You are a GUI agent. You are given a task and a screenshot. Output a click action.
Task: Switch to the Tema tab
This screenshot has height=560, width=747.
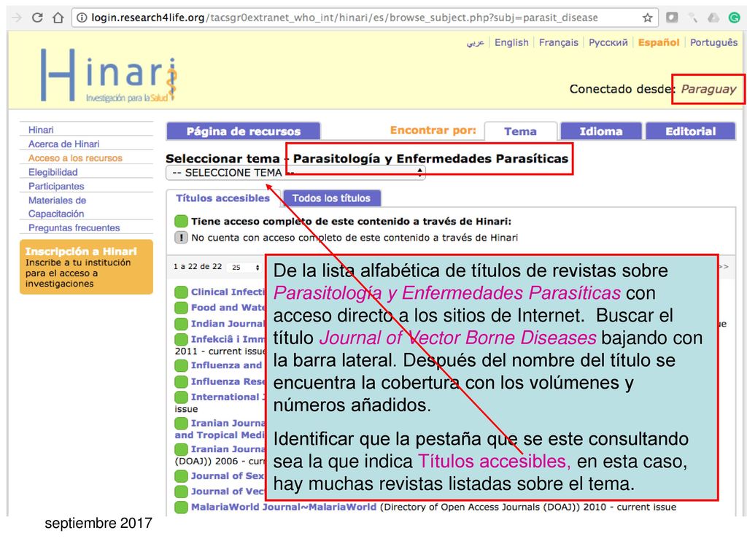point(520,131)
